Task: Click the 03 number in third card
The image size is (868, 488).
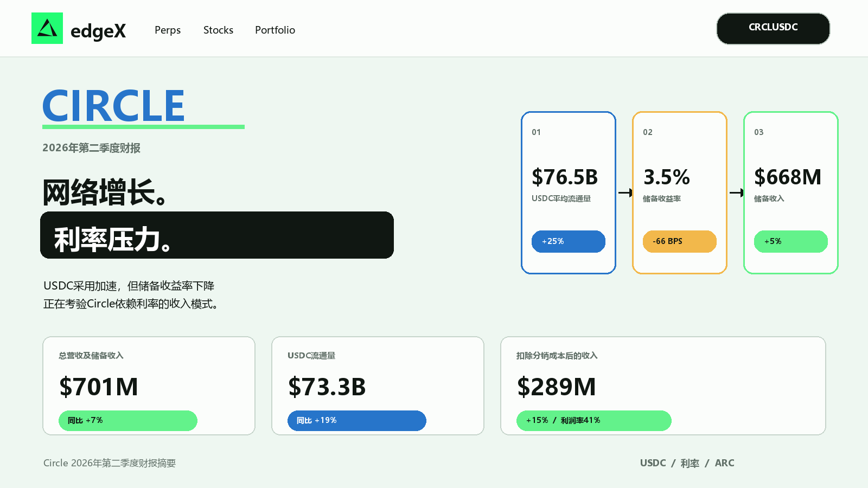Action: pos(759,132)
